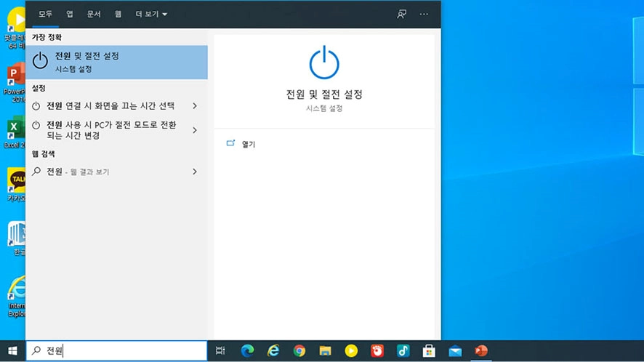Open the Mail app in the taskbar
The height and width of the screenshot is (362, 644).
tap(455, 351)
